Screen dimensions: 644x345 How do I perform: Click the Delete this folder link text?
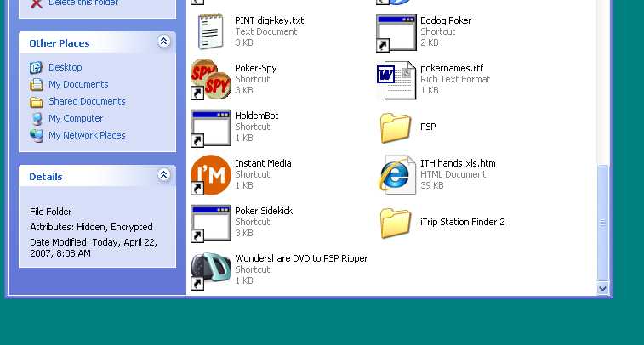[83, 3]
